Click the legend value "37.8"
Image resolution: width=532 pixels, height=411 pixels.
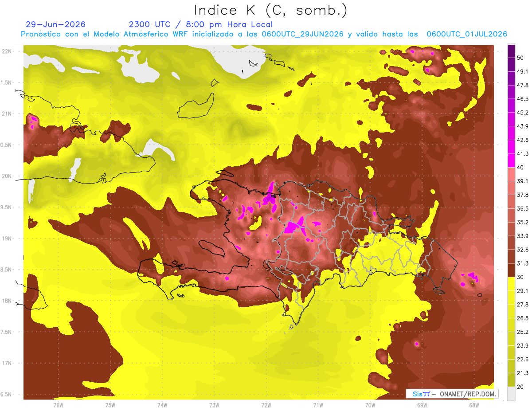(523, 195)
